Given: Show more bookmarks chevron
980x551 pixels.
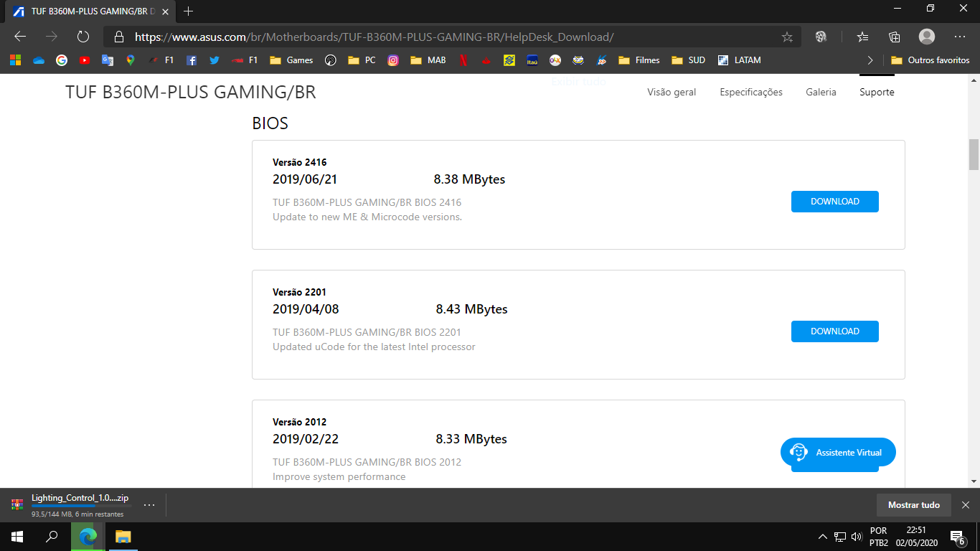Looking at the screenshot, I should (870, 60).
